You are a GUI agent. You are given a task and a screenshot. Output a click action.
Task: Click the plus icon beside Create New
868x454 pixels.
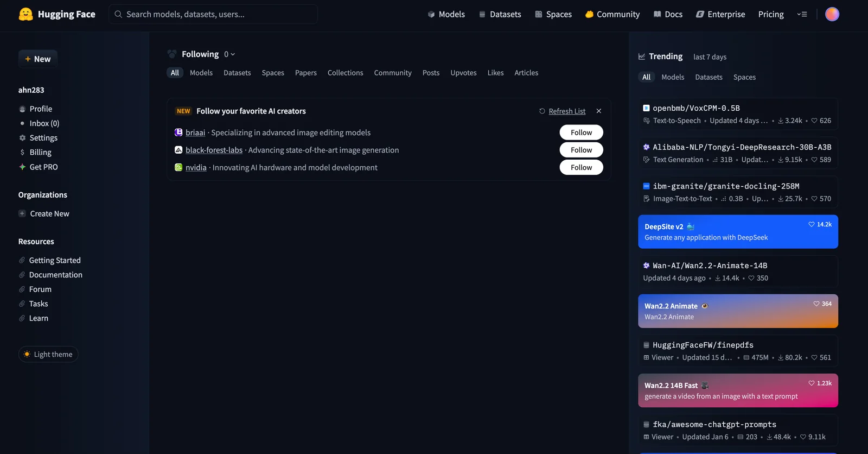[x=22, y=213]
